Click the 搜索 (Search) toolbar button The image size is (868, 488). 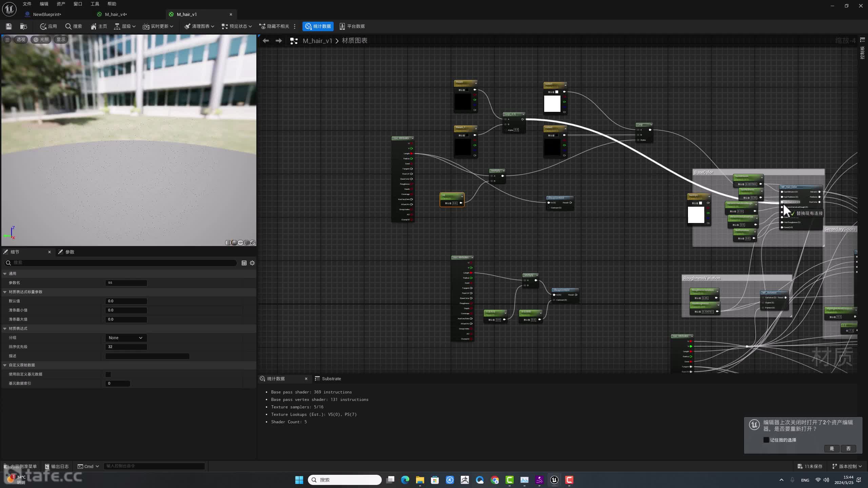(74, 26)
